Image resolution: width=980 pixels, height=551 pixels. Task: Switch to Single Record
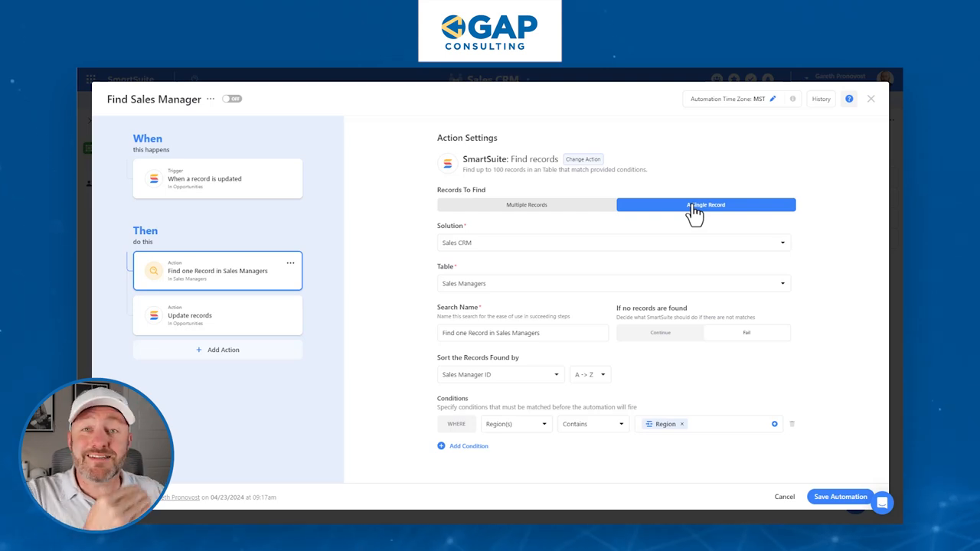click(x=706, y=204)
